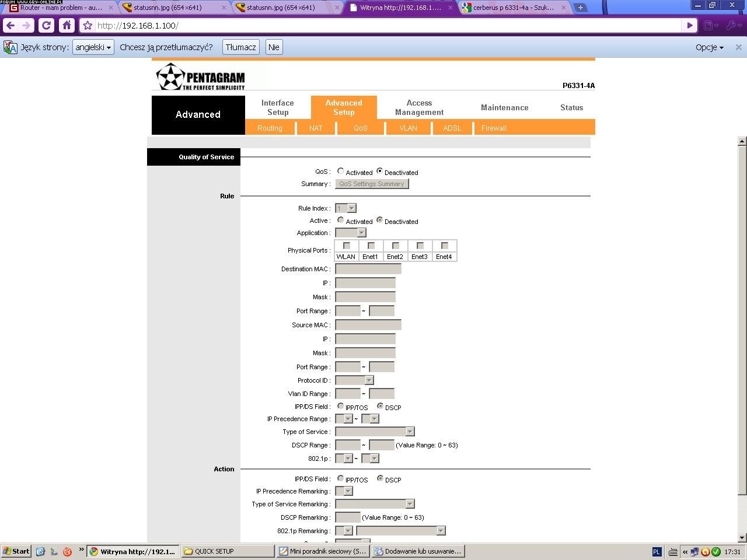Viewport: 747px width, 560px height.
Task: Click the Nie button
Action: pos(274,47)
